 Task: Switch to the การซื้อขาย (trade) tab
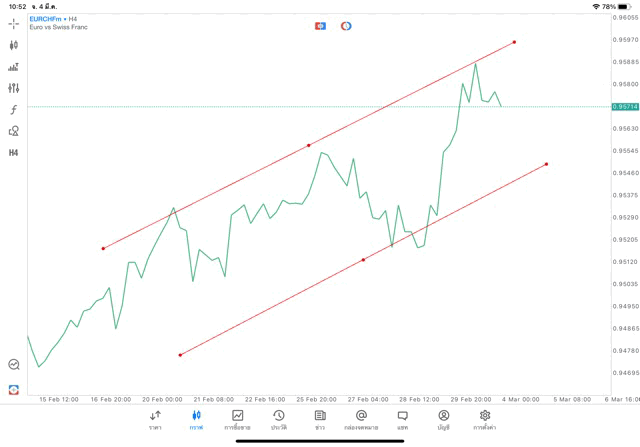pyautogui.click(x=238, y=420)
